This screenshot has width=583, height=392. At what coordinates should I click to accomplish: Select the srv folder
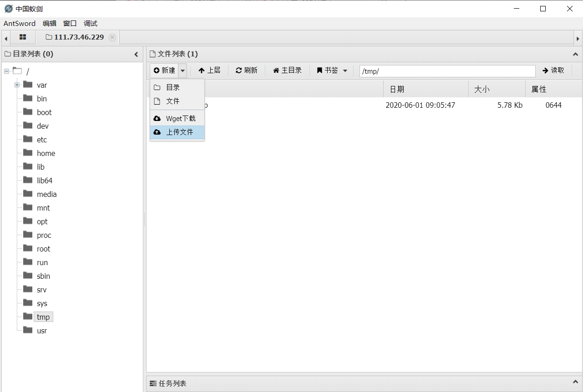42,290
